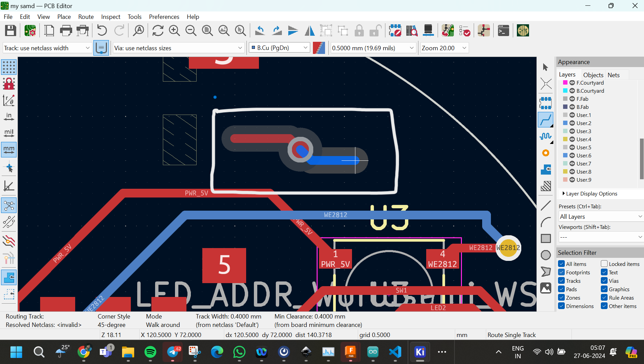This screenshot has width=644, height=364.
Task: Click B.Courtyard cyan color swatch
Action: pyautogui.click(x=565, y=91)
